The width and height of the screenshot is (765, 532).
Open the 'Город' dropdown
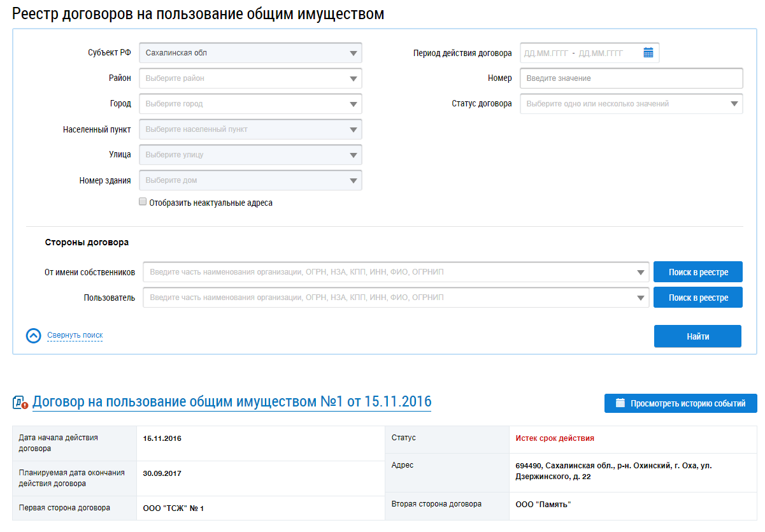click(x=250, y=104)
